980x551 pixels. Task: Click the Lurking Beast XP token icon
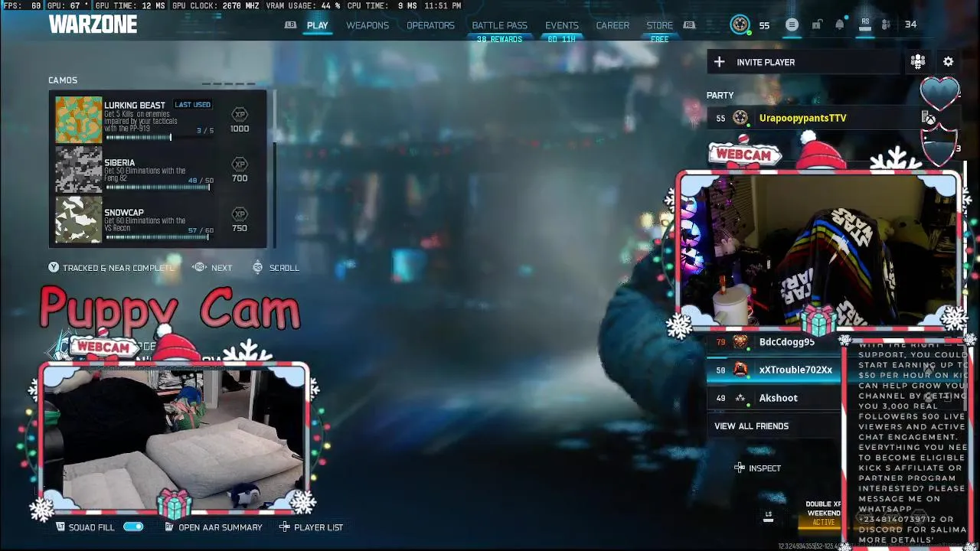click(240, 115)
